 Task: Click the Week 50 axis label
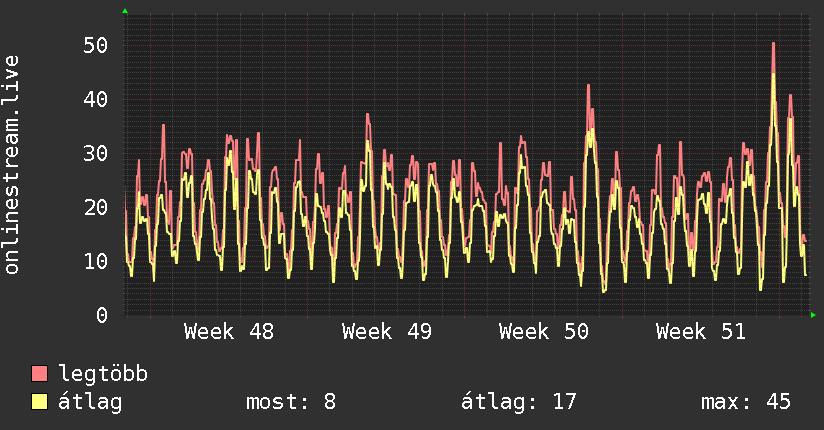543,332
